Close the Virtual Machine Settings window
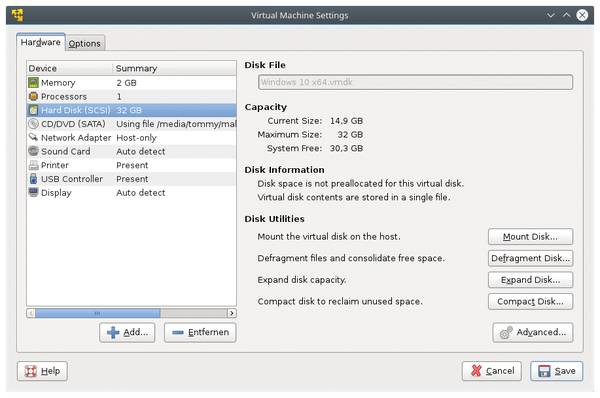 (582, 15)
